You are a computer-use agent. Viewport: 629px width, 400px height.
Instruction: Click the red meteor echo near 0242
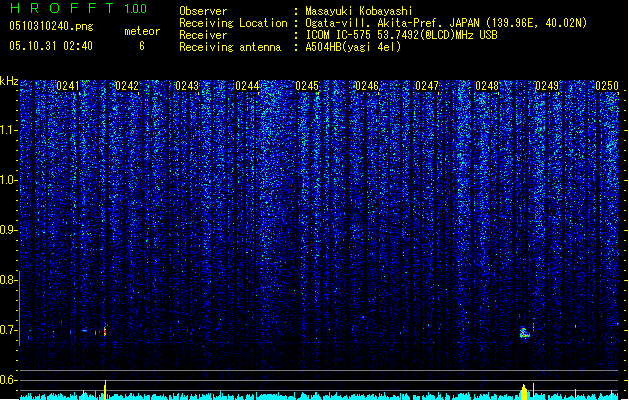[x=105, y=331]
